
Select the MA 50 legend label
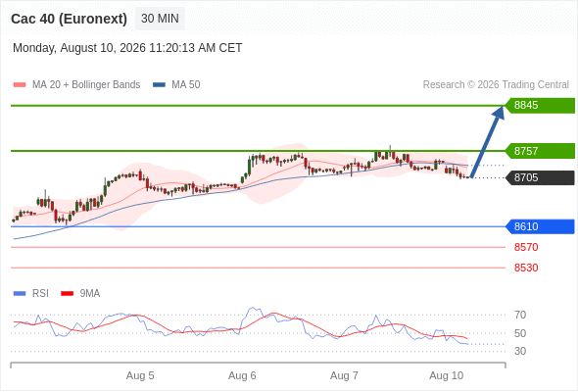pyautogui.click(x=186, y=85)
